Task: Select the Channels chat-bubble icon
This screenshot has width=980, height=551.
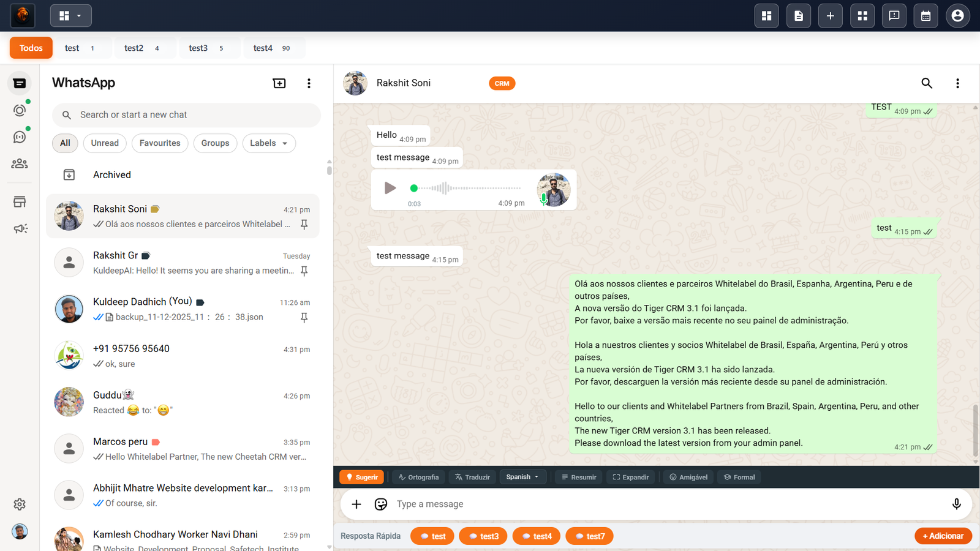Action: (x=20, y=137)
